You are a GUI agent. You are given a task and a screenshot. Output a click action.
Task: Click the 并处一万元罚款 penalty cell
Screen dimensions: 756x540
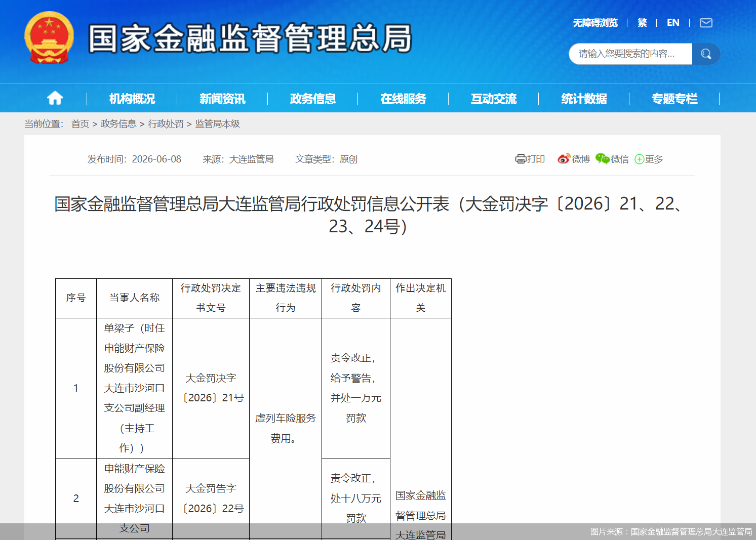[x=356, y=388]
